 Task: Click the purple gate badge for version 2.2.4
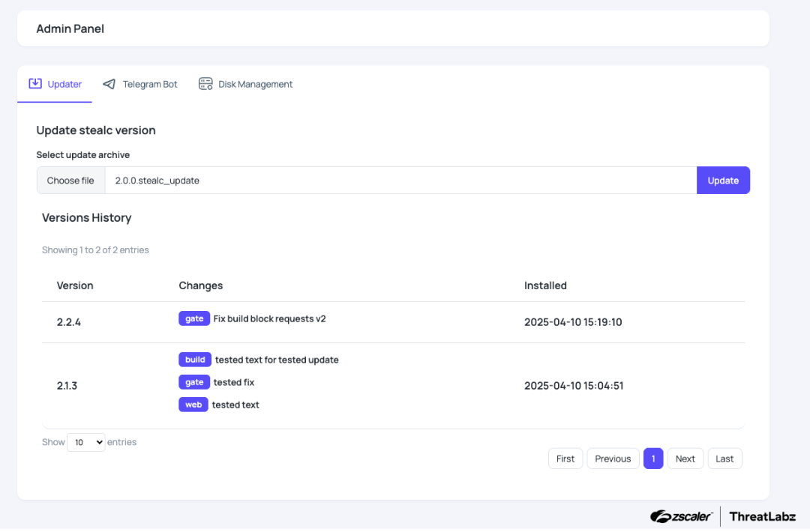[x=194, y=318]
